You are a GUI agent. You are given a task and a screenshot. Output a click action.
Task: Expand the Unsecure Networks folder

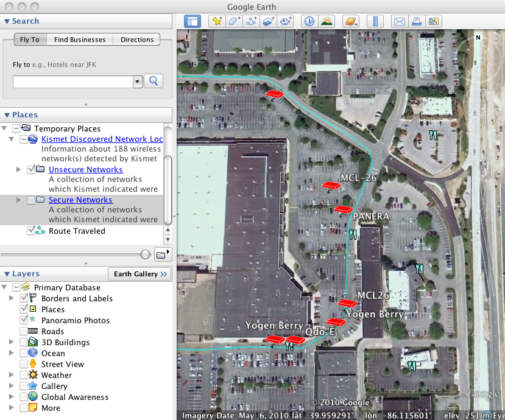tap(19, 169)
